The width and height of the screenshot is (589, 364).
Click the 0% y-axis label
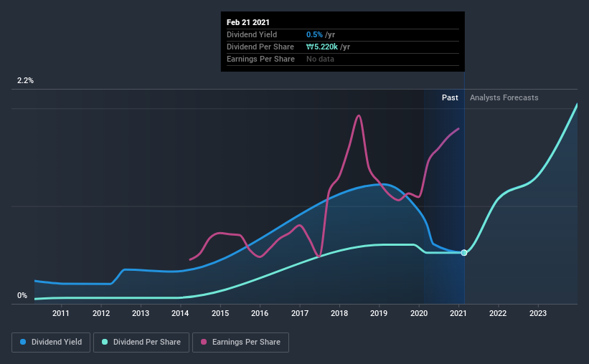pyautogui.click(x=22, y=296)
